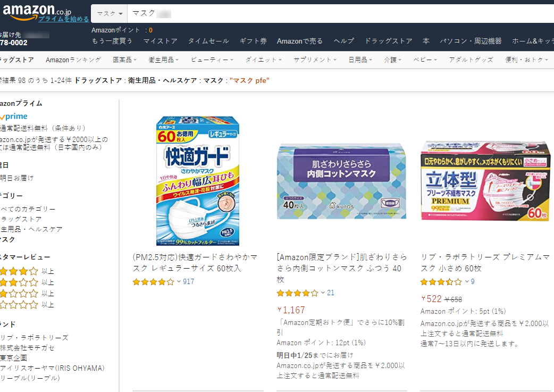Click the リブ・ラボラトリーズ mask star rating
Image resolution: width=554 pixels, height=392 pixels.
[x=441, y=282]
